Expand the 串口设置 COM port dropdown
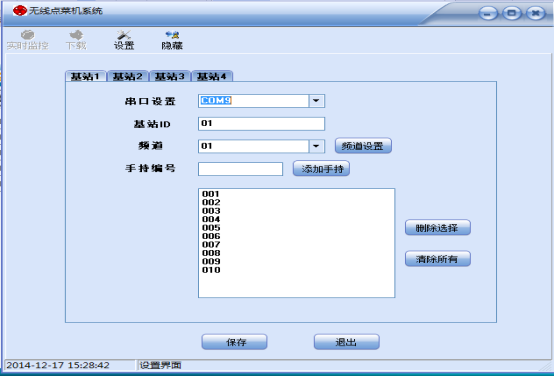554x377 pixels. click(316, 101)
